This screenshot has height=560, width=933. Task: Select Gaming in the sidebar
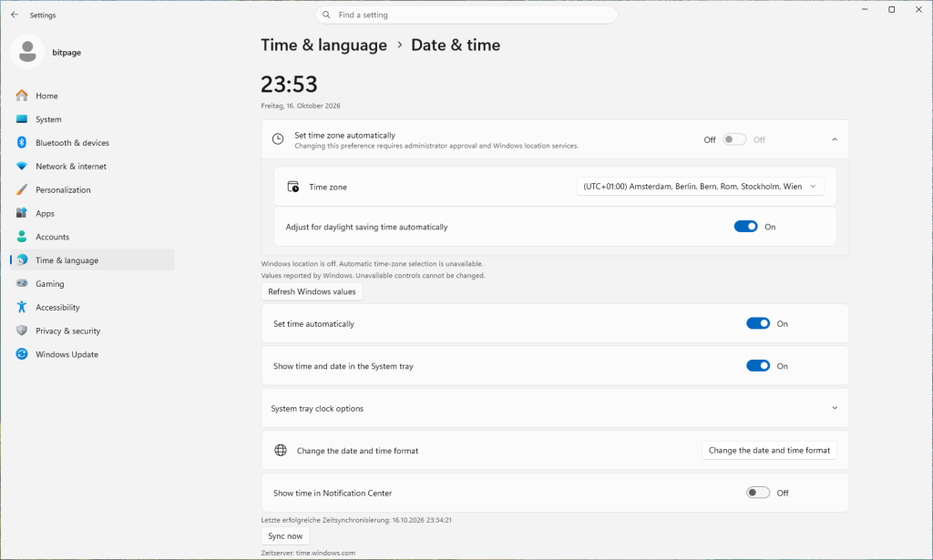coord(92,283)
